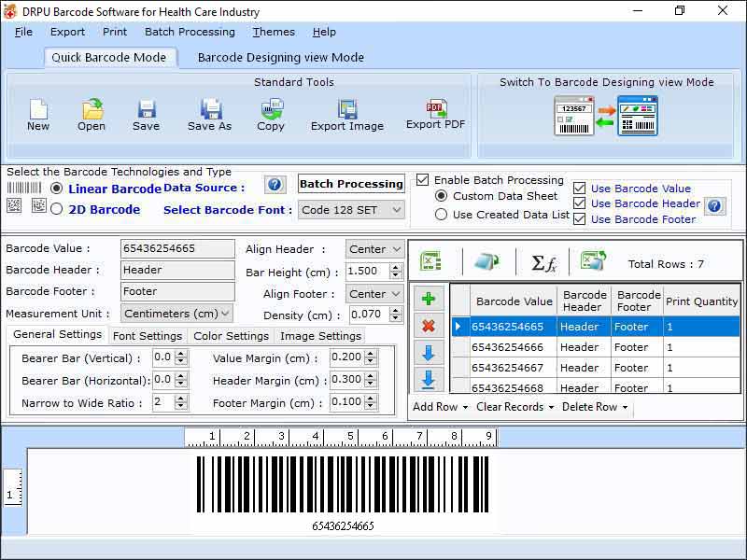Open a file with the Open icon
The height and width of the screenshot is (560, 747).
pyautogui.click(x=92, y=109)
